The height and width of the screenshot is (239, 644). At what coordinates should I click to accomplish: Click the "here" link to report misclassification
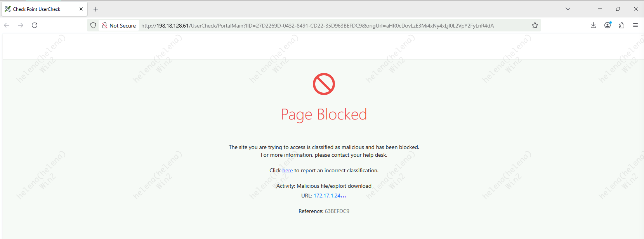pos(287,170)
